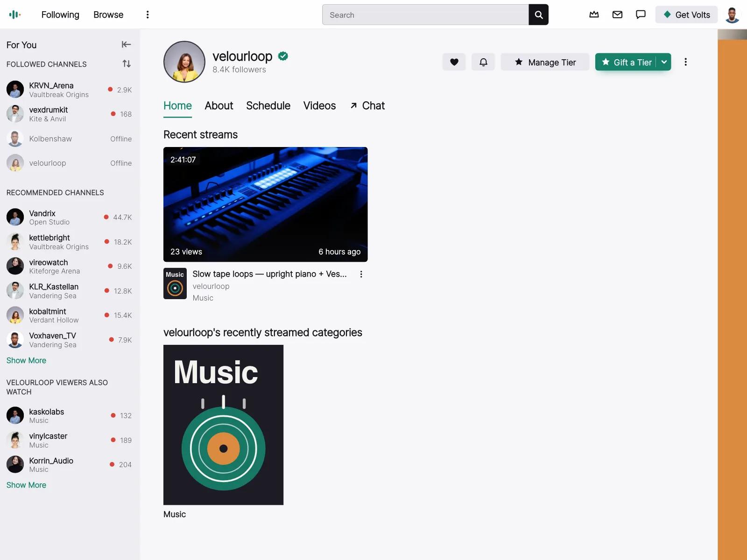Open the recent stream keyboard thumbnail

(x=266, y=204)
